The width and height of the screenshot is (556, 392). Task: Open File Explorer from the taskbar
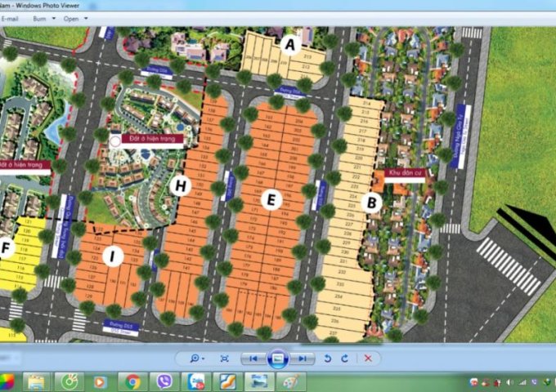tap(36, 382)
